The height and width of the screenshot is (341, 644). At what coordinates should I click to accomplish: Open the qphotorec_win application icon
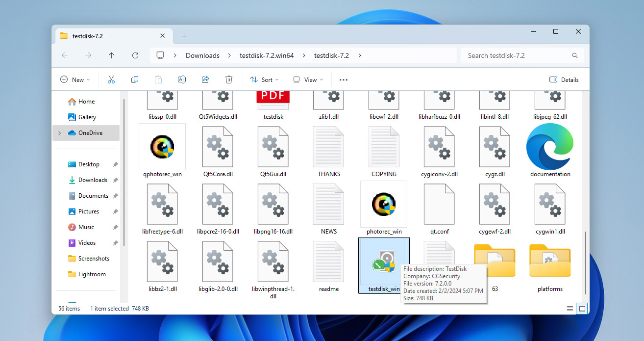(x=162, y=147)
